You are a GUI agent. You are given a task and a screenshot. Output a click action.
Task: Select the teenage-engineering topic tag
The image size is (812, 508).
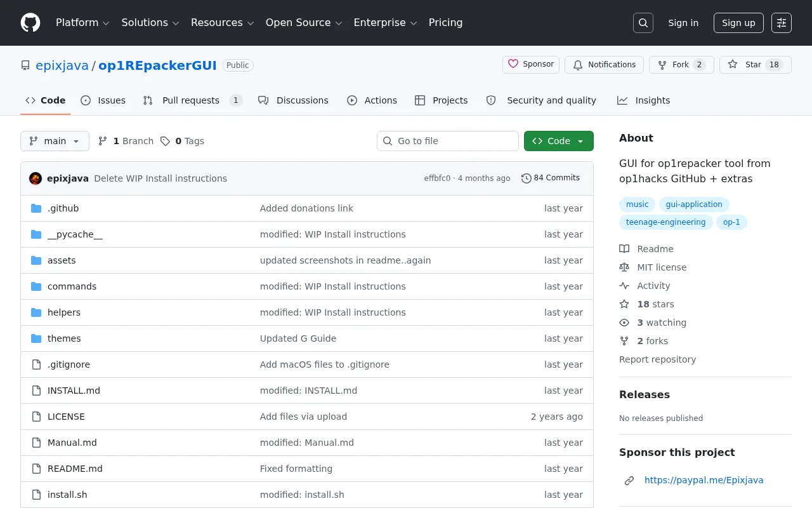[665, 222]
